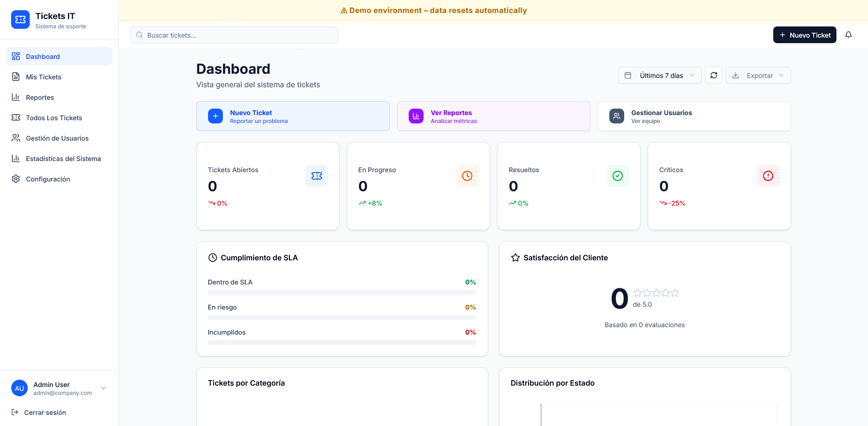Click the Dentro de SLA progress bar

(342, 292)
